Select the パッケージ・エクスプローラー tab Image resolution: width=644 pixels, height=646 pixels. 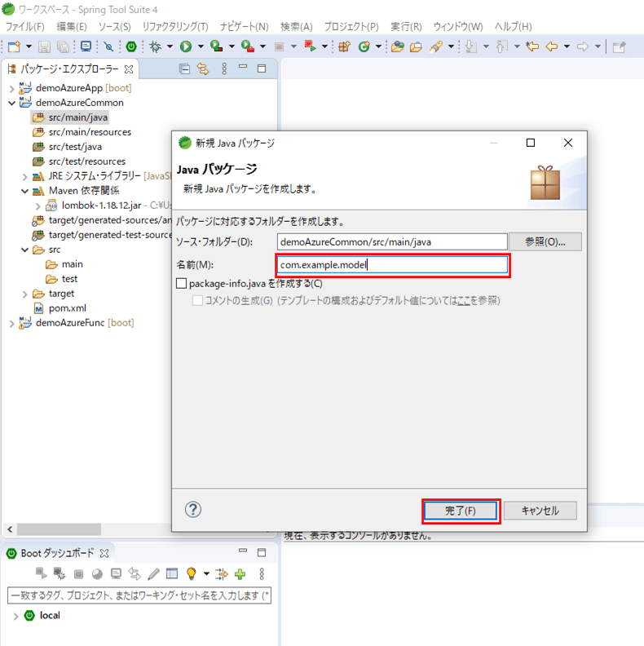tap(69, 69)
